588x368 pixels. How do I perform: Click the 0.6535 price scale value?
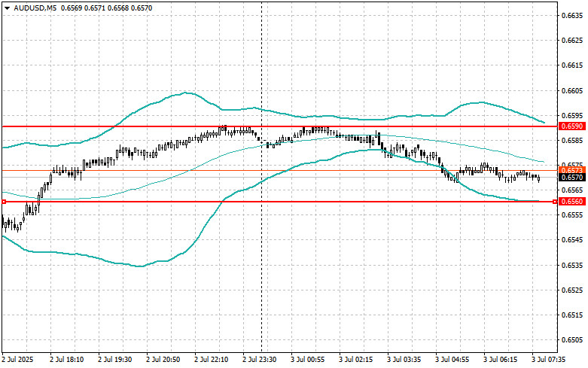572,266
